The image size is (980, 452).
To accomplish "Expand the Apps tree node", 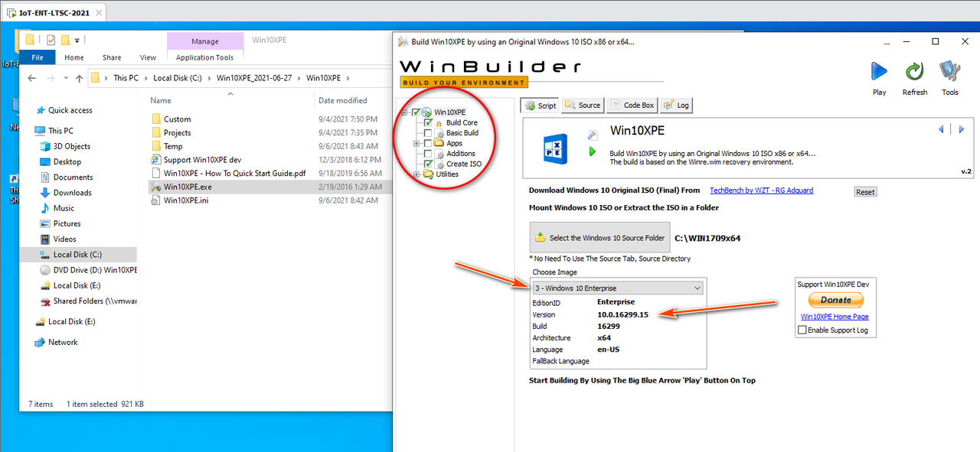I will [x=416, y=143].
